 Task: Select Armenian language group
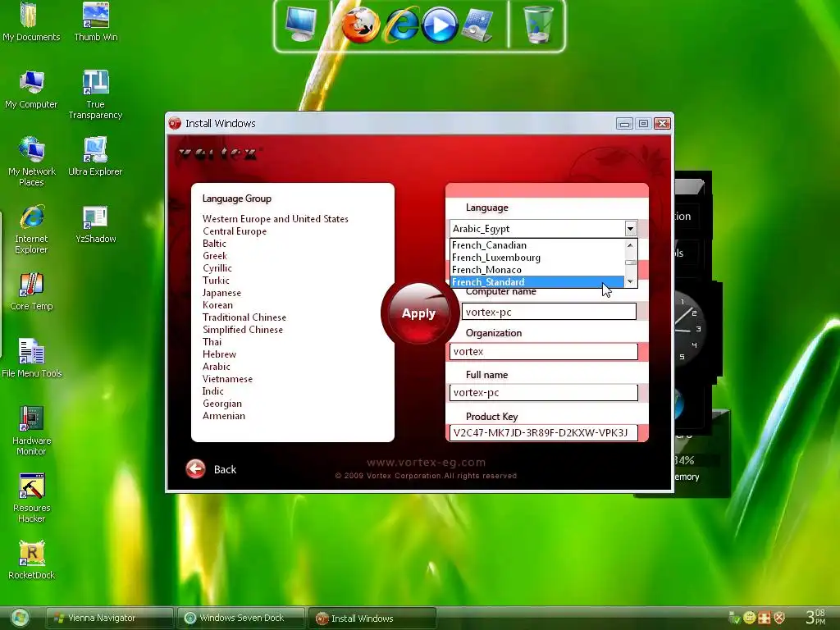tap(223, 416)
